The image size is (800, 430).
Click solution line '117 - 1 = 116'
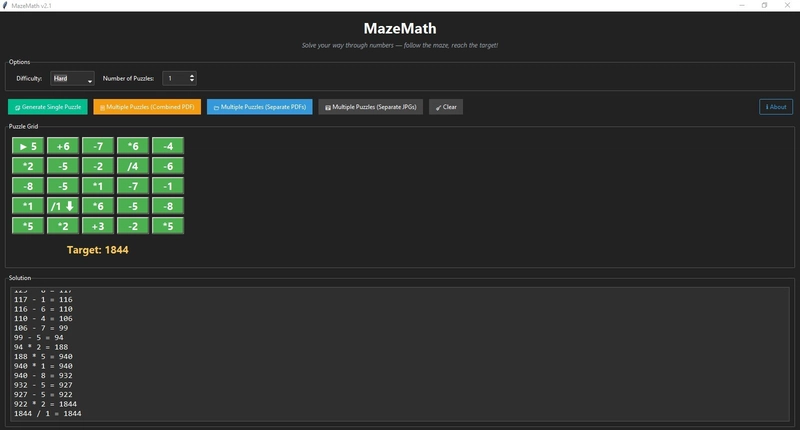click(43, 299)
